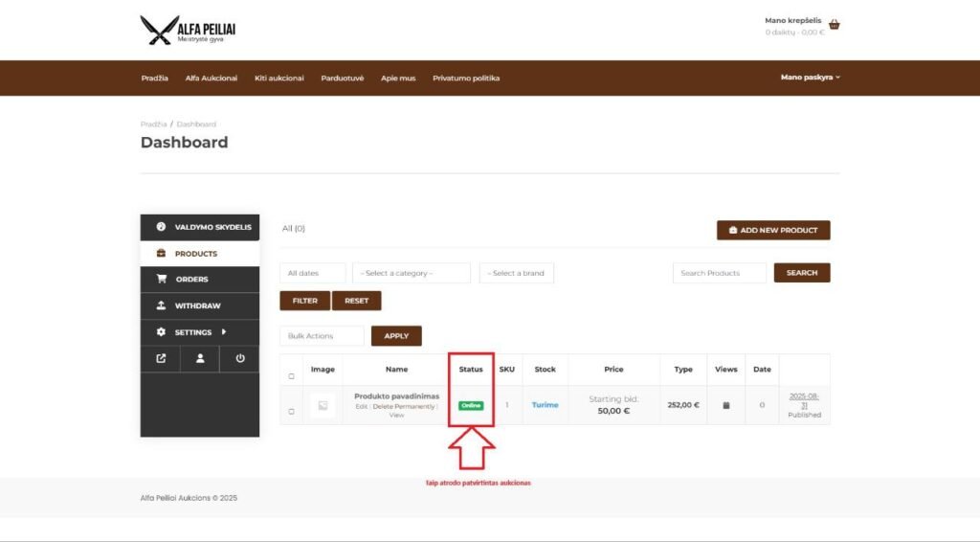The image size is (980, 542).
Task: Open the user profile icon in sidebar
Action: pyautogui.click(x=200, y=359)
